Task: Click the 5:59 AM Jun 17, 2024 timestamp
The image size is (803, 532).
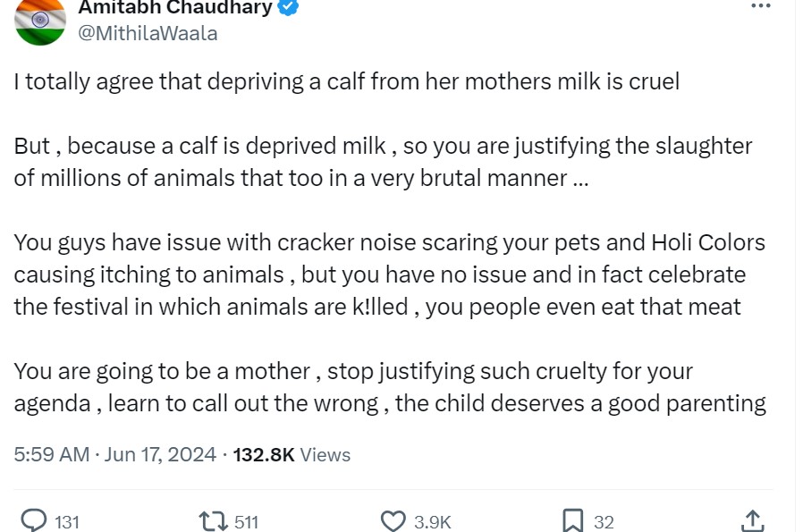Action: (x=114, y=454)
